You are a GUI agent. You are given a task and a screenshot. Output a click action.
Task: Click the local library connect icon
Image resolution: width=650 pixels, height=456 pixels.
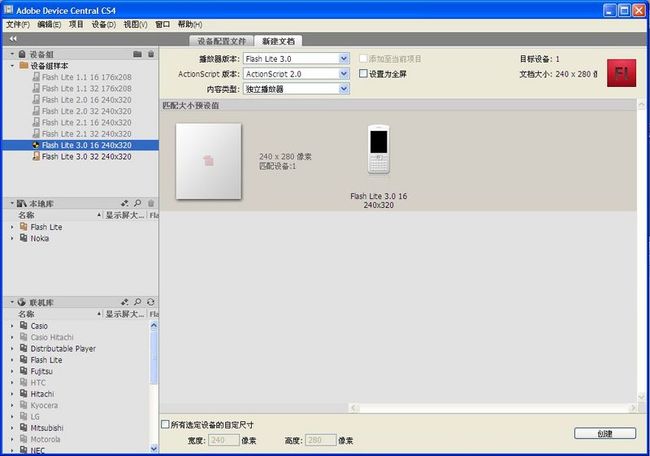pos(124,203)
